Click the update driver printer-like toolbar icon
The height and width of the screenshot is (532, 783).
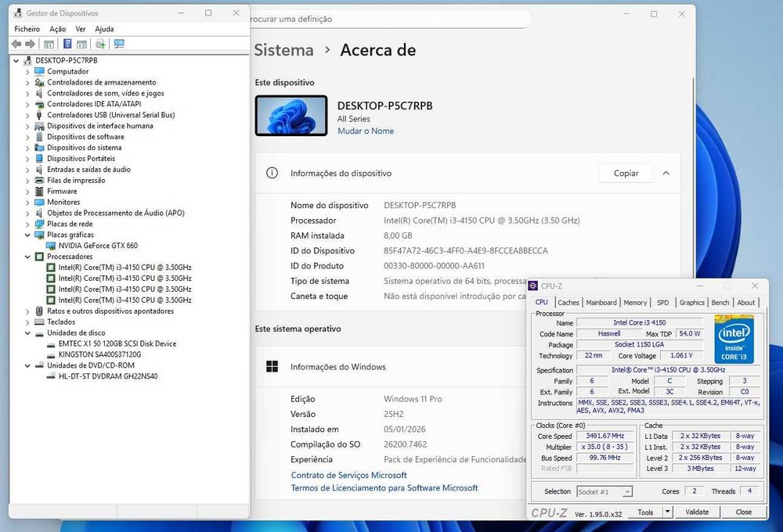[100, 44]
